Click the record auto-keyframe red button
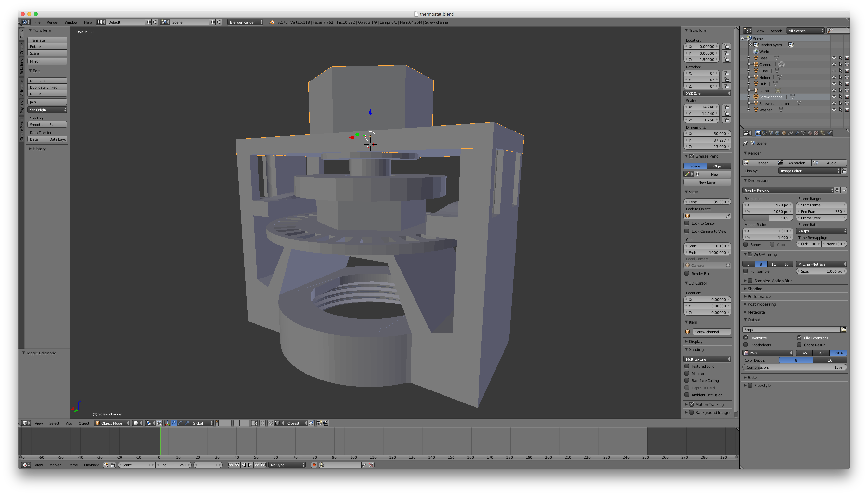868x495 pixels. tap(314, 465)
